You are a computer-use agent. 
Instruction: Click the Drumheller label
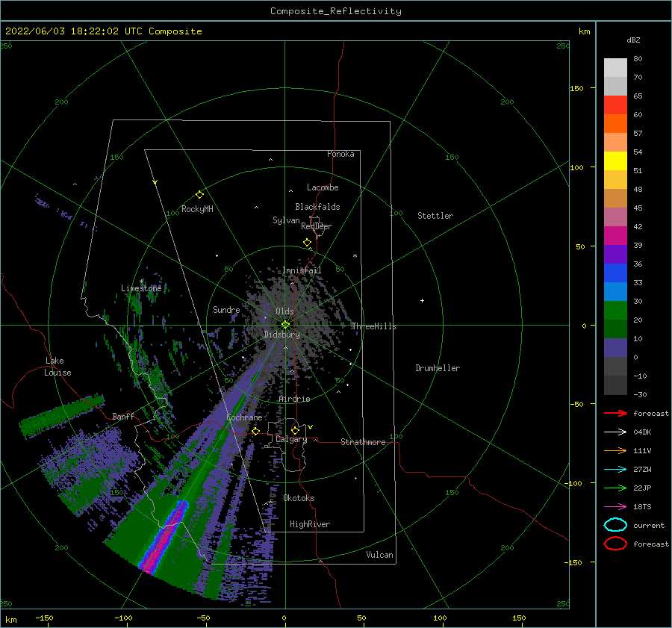point(438,368)
